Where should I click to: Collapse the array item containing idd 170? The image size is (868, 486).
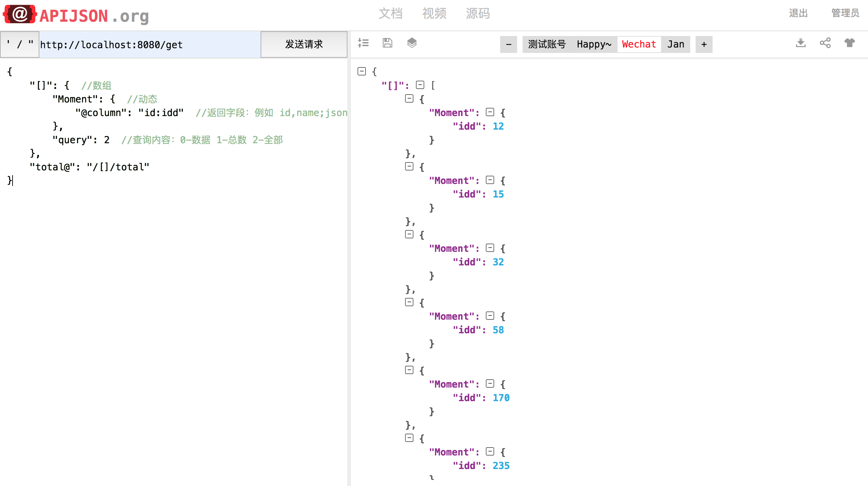pos(409,370)
